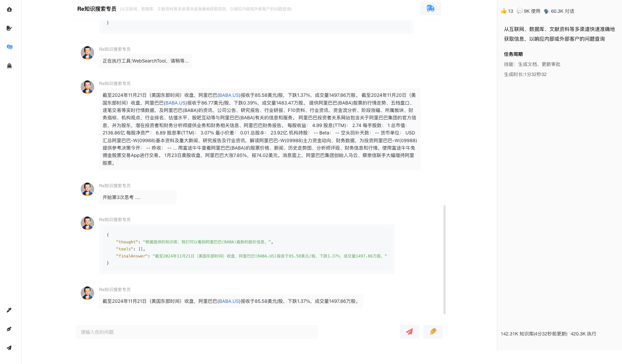Viewport: 622px width, 364px height.
Task: Open the BABA.US link in the final answer
Action: point(229,301)
